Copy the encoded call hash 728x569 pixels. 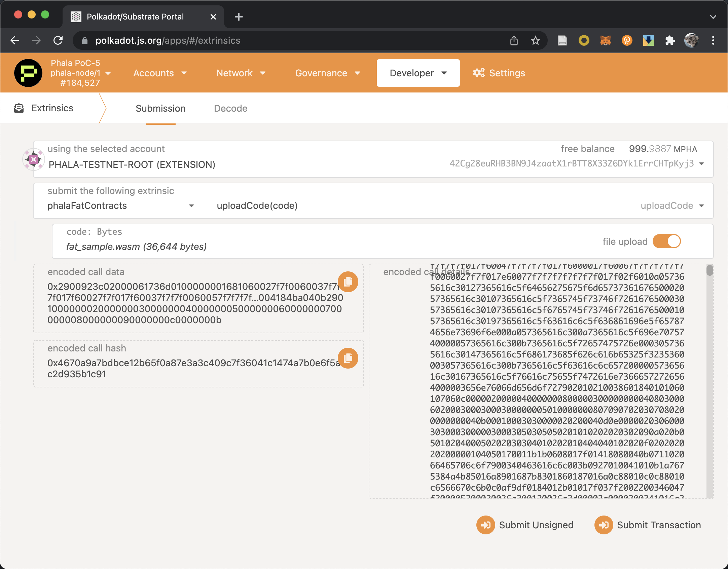(x=348, y=358)
